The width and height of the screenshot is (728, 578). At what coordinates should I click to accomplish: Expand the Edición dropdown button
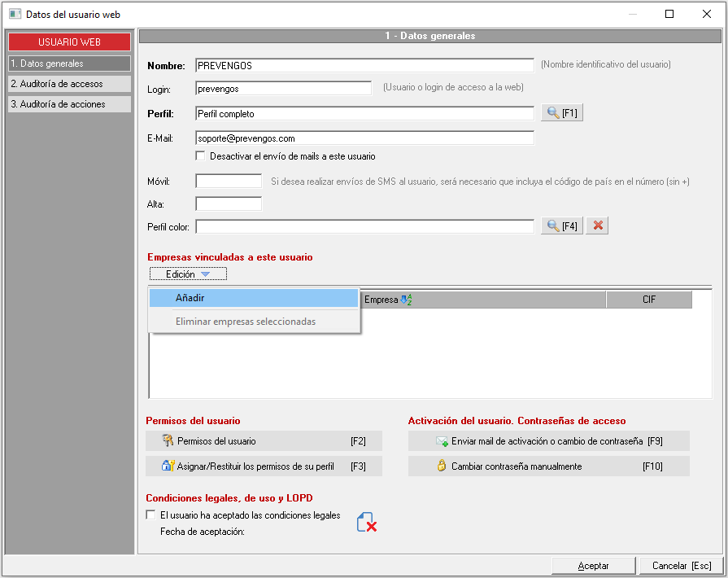(188, 274)
